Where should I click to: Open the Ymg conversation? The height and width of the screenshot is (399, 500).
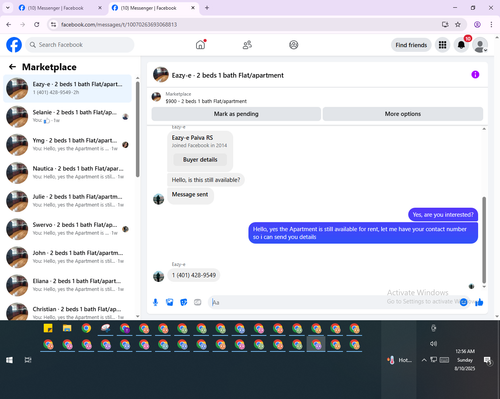pyautogui.click(x=67, y=145)
